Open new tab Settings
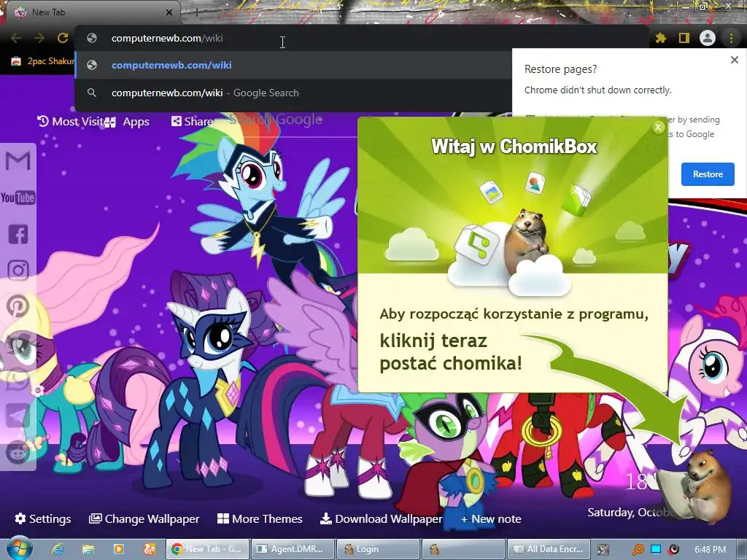Viewport: 747px width, 560px height. tap(43, 518)
